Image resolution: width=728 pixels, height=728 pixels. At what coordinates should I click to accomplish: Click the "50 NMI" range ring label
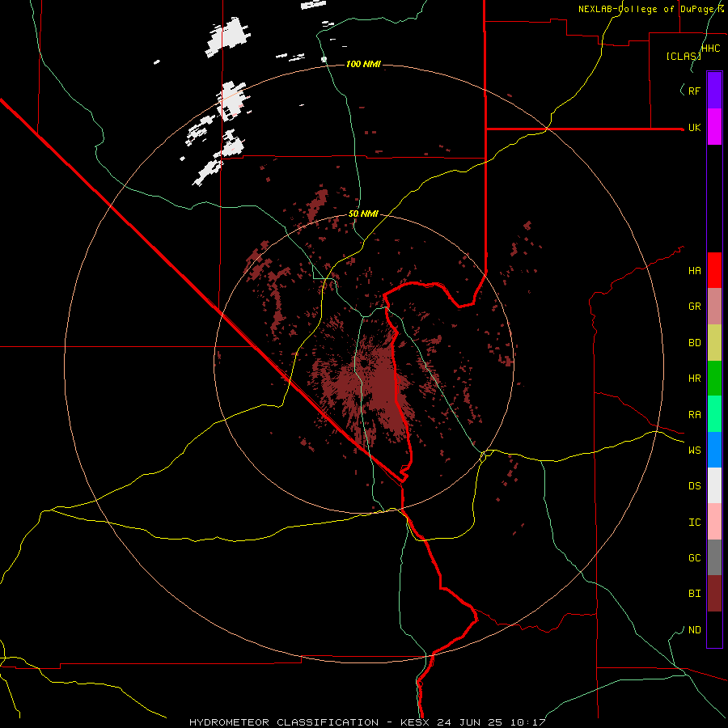coord(363,214)
